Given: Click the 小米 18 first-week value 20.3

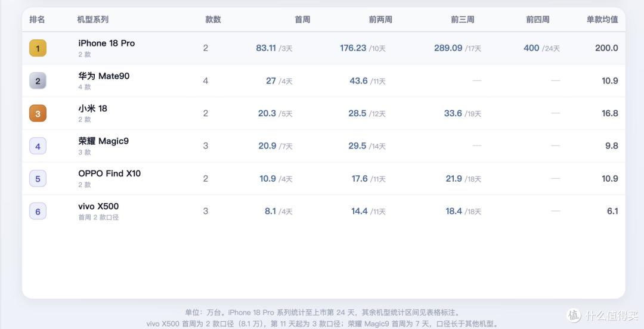Looking at the screenshot, I should click(x=267, y=113).
